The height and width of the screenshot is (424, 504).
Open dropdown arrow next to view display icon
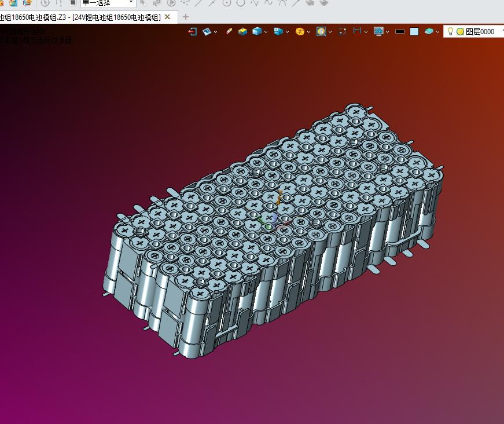tap(215, 32)
